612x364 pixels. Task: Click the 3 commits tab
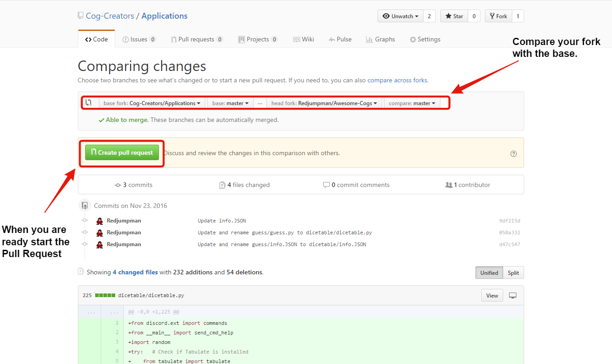coord(133,185)
